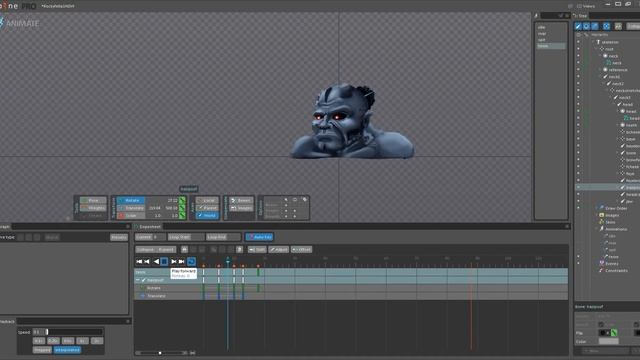Jump to the first frame
This screenshot has width=640, height=360.
point(139,261)
